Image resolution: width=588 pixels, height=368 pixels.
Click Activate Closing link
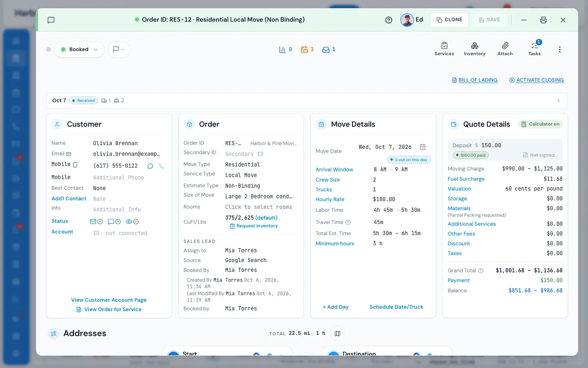(x=537, y=80)
